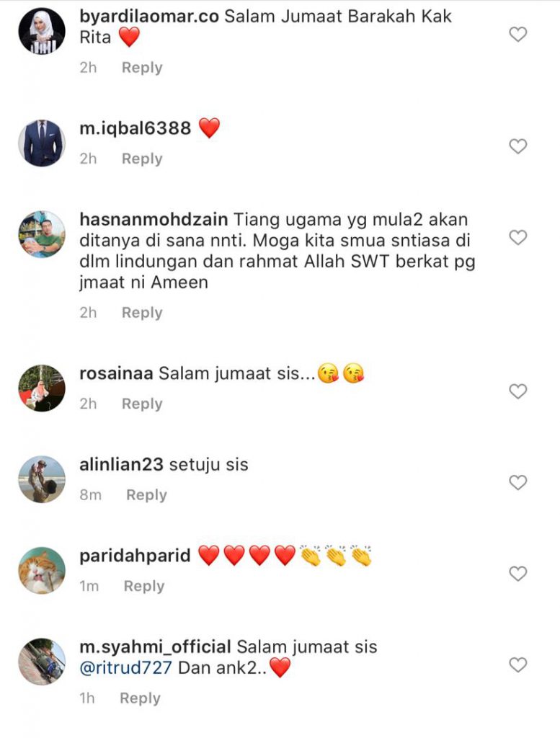Reply to m.syahmi_official's comment
560x738 pixels.
point(141,698)
